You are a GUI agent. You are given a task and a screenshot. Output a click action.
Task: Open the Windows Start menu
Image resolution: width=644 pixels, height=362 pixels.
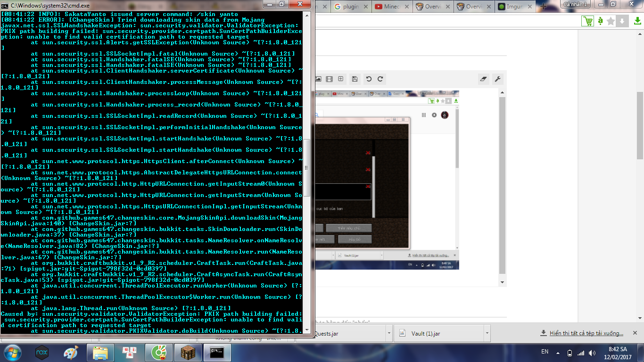click(13, 352)
